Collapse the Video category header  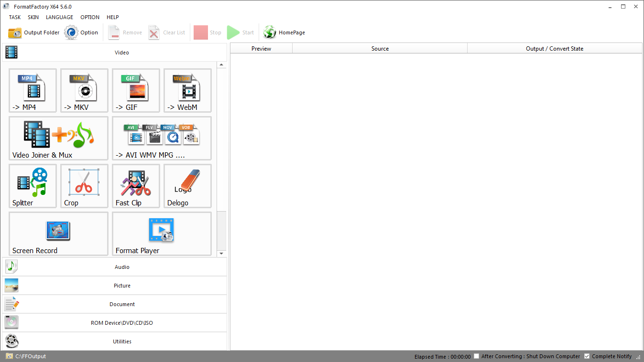point(115,53)
